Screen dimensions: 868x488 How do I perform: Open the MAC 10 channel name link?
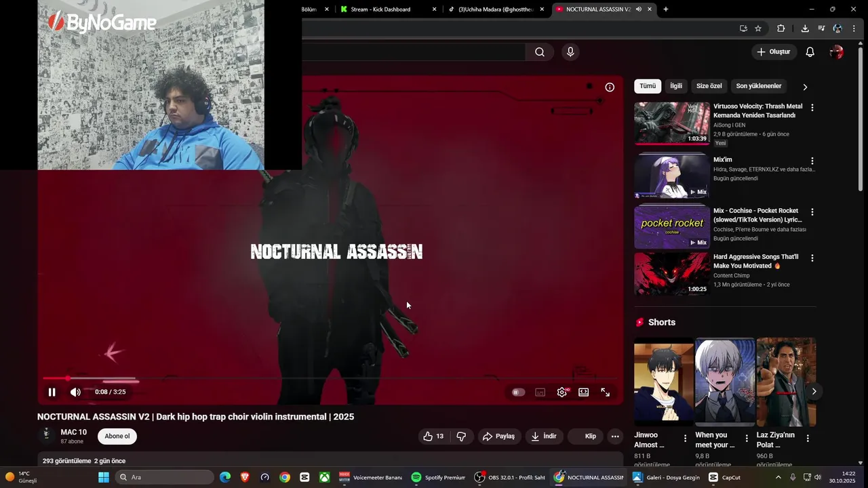point(73,432)
